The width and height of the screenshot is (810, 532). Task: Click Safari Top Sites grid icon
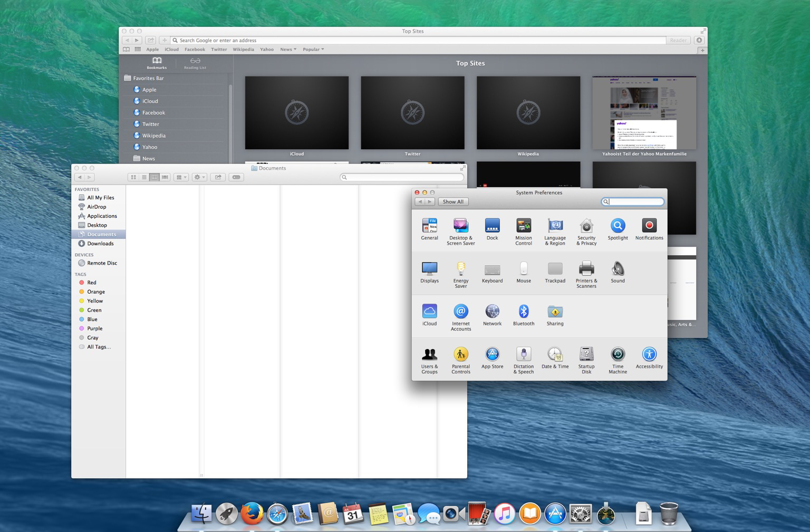tap(138, 50)
